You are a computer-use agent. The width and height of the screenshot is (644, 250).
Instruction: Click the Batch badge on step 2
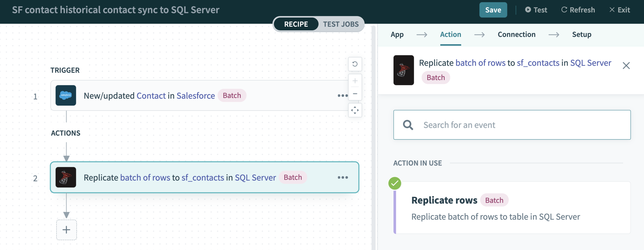coord(293,177)
